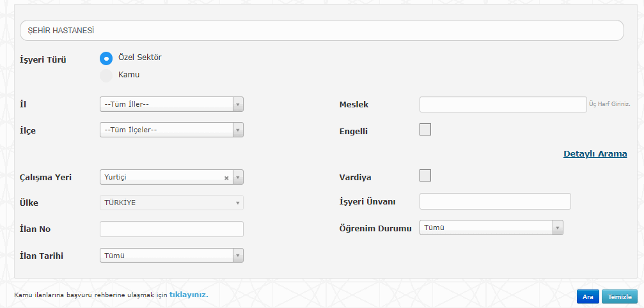Tick the Vardiya checkbox

pyautogui.click(x=425, y=176)
